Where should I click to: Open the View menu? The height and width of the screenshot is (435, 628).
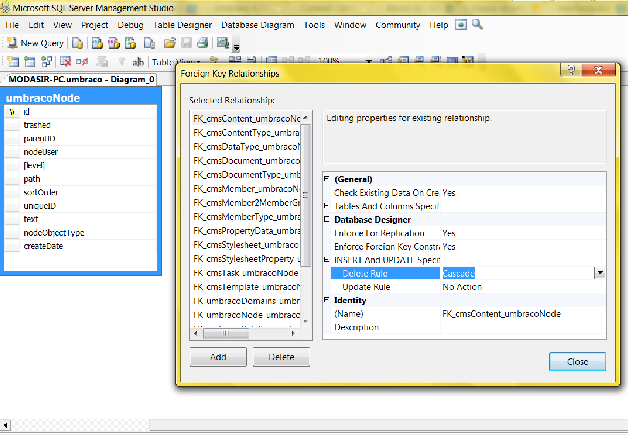[62, 25]
